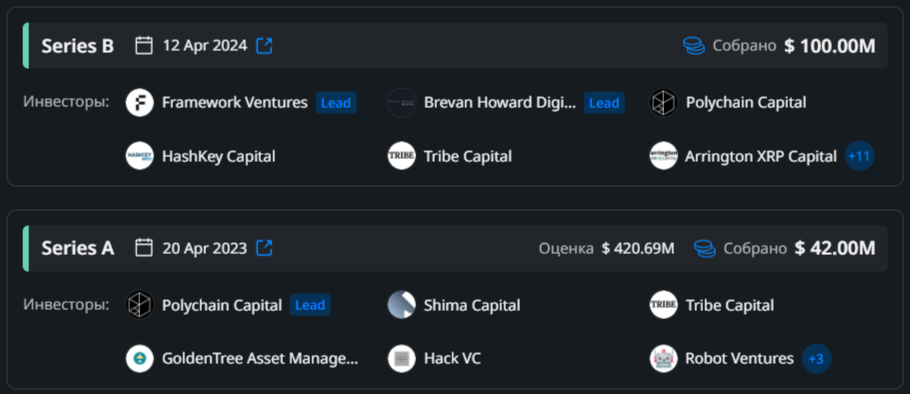Image resolution: width=910 pixels, height=394 pixels.
Task: Click GoldenTree Asset Management logo
Action: click(140, 359)
